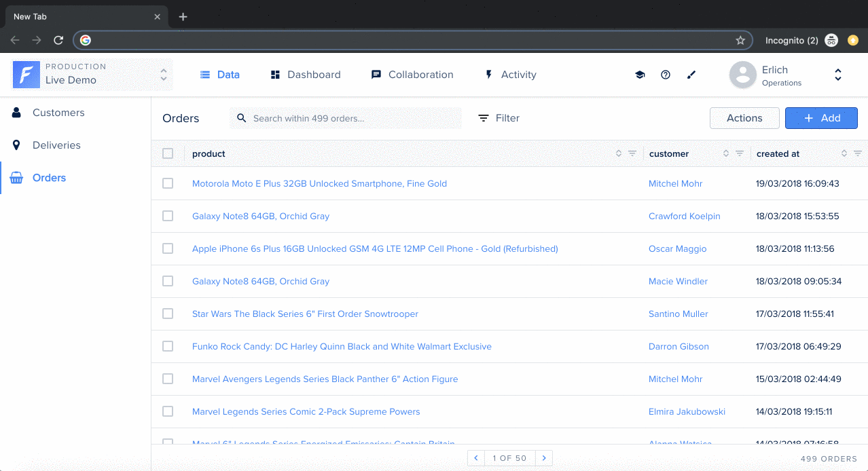Click the date 17/03/2018 06:49:29
Image resolution: width=868 pixels, height=471 pixels.
click(799, 346)
